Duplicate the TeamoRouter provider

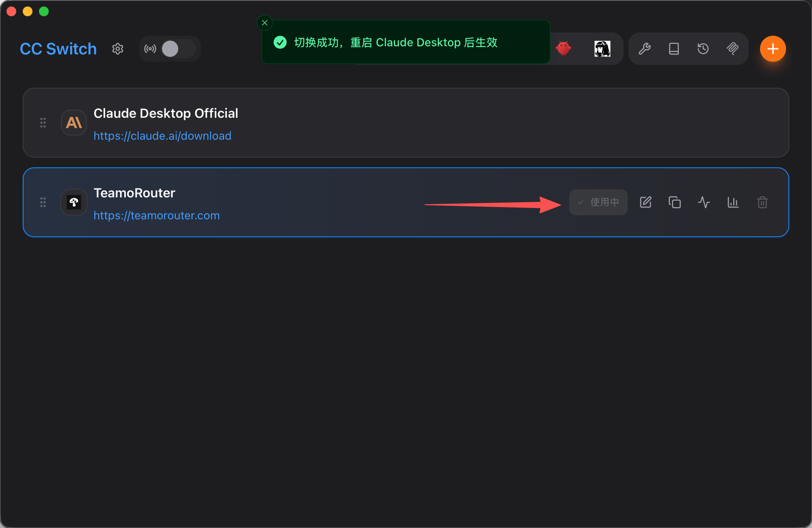(675, 202)
